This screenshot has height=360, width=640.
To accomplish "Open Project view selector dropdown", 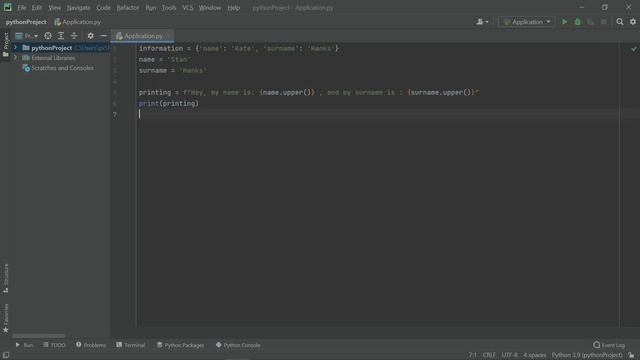I will tap(27, 36).
